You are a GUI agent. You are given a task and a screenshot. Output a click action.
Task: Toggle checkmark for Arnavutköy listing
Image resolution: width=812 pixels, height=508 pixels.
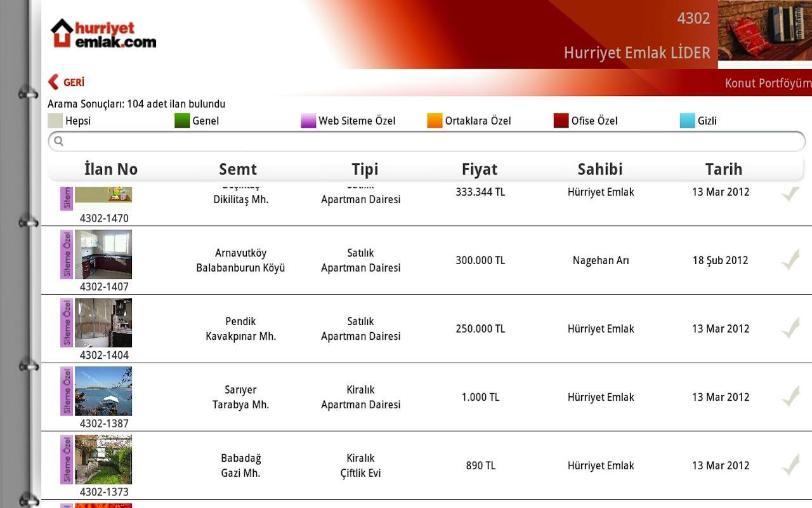[x=790, y=260]
